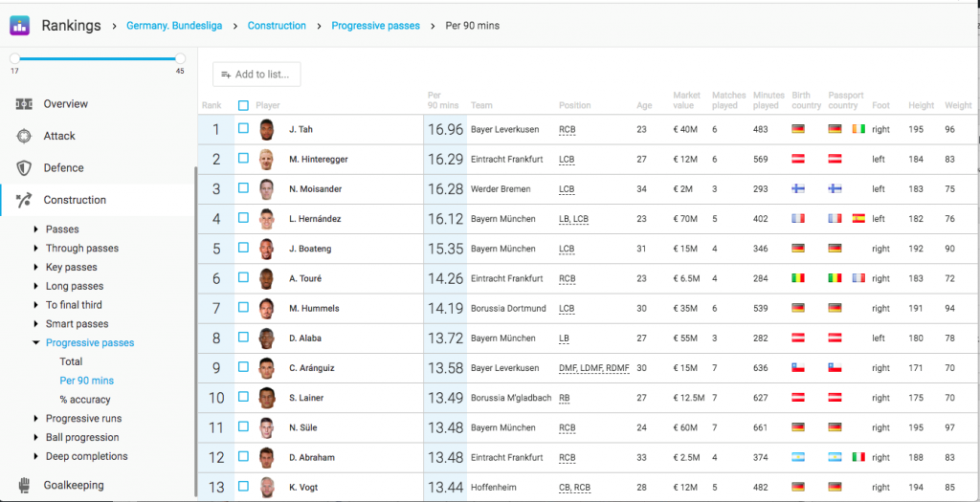Open K. Vogt player name link

(303, 487)
